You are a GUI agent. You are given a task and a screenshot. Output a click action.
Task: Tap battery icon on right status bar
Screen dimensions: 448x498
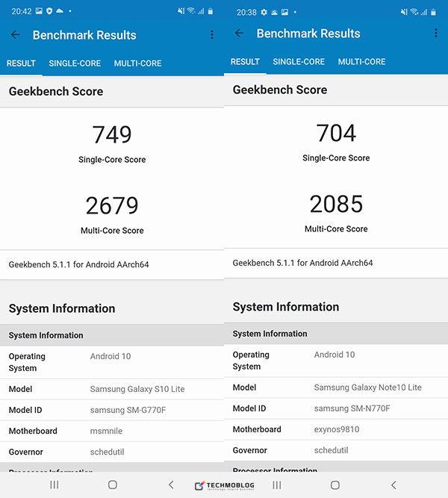coord(433,12)
